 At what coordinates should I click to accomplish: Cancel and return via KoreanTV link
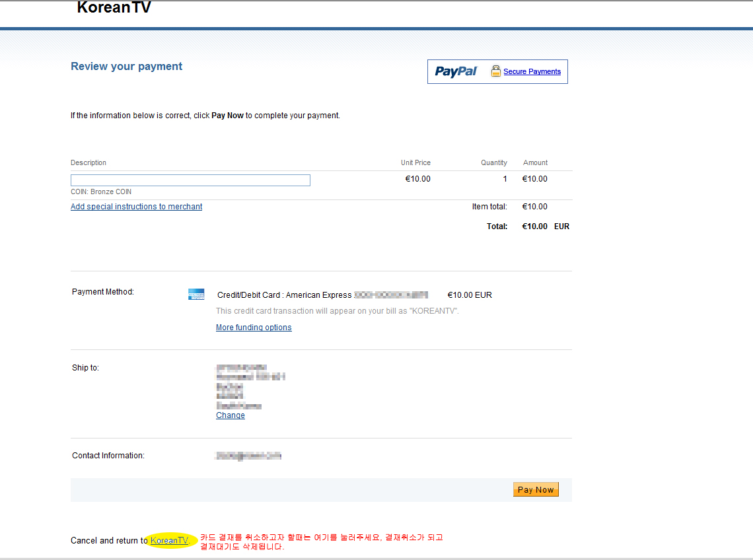click(169, 541)
